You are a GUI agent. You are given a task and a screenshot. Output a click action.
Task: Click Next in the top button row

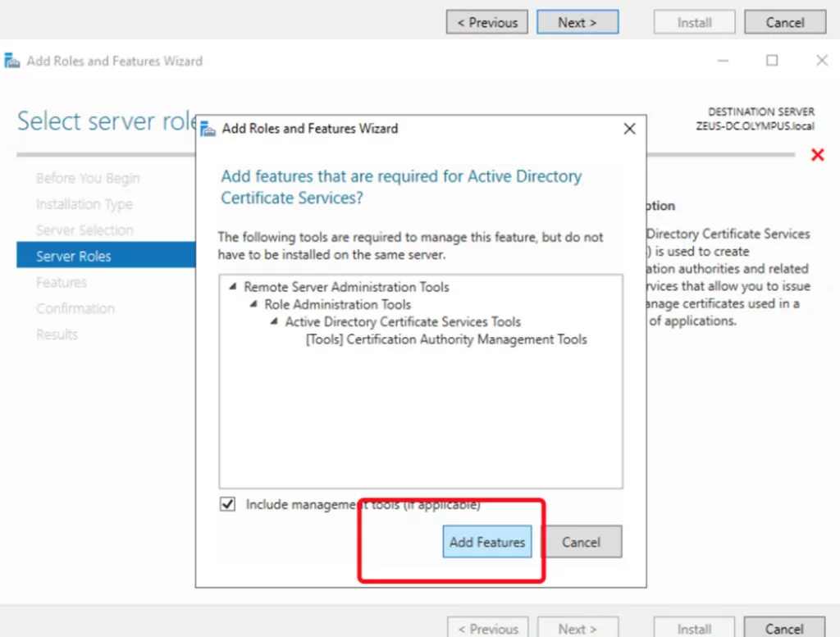point(577,22)
